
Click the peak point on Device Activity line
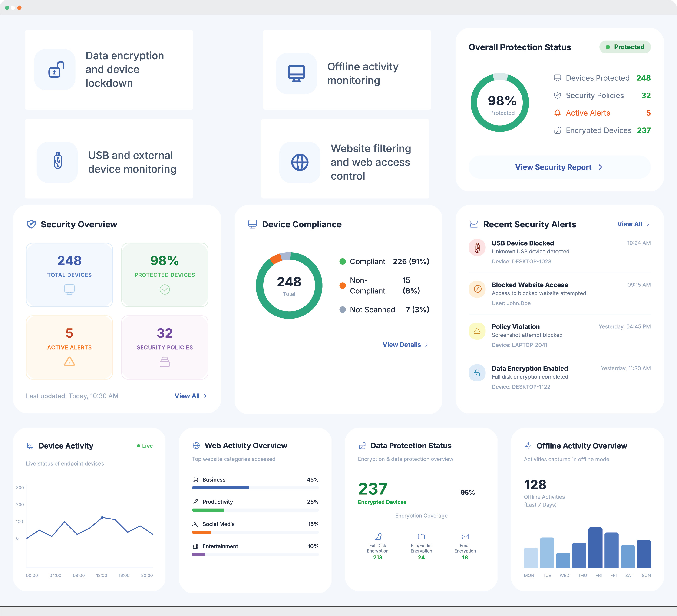(x=102, y=518)
